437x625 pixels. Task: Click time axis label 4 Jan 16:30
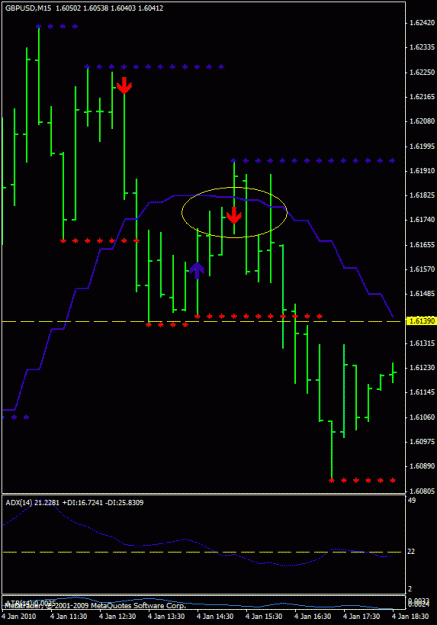[313, 617]
